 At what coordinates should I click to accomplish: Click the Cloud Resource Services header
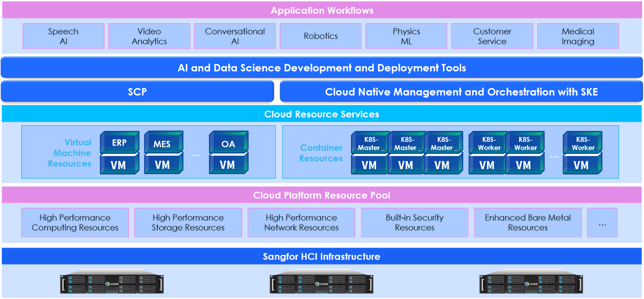pyautogui.click(x=322, y=114)
